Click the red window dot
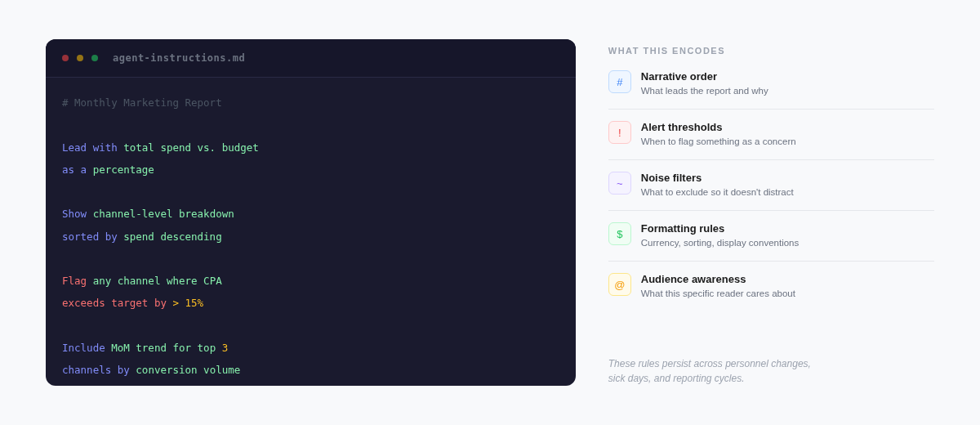The width and height of the screenshot is (980, 425). click(x=65, y=58)
